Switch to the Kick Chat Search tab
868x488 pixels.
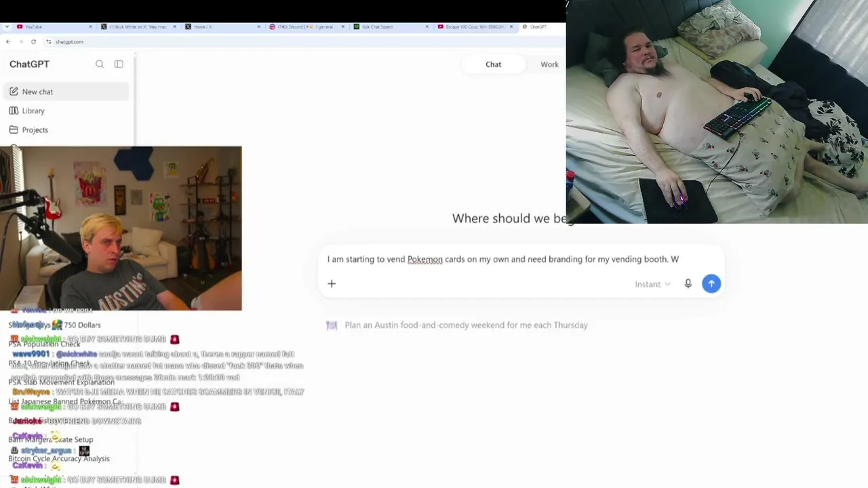[x=391, y=26]
